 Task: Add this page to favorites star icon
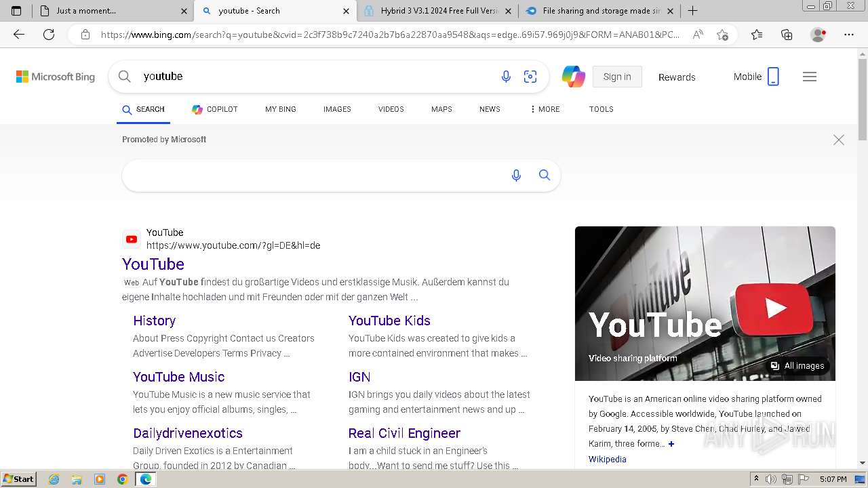coord(723,35)
